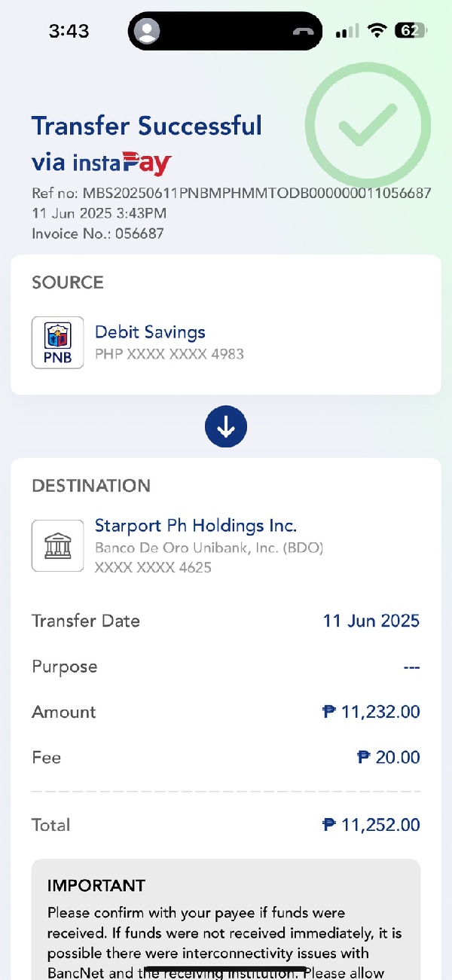Viewport: 452px width, 980px height.
Task: Tap the destination bank building icon
Action: tap(57, 545)
